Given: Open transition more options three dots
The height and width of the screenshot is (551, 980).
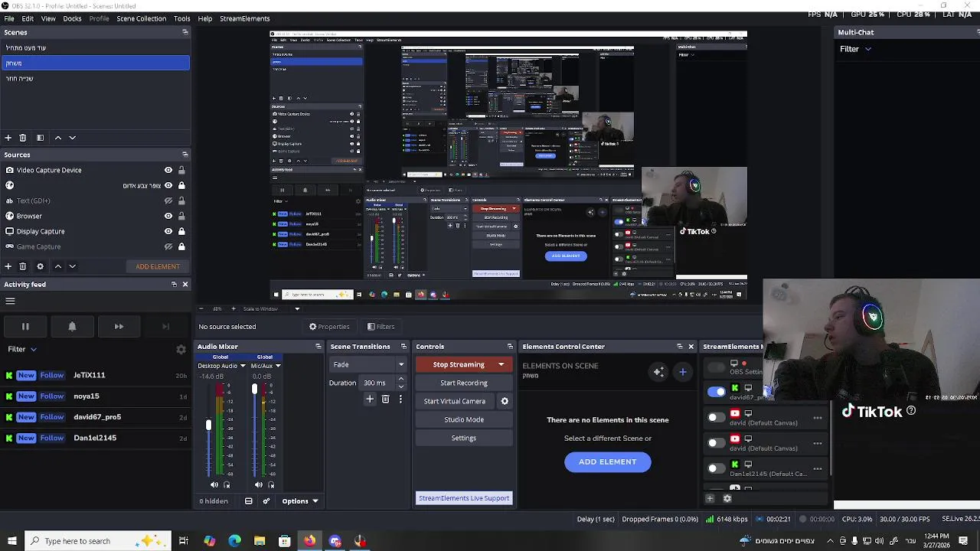Looking at the screenshot, I should click(400, 399).
